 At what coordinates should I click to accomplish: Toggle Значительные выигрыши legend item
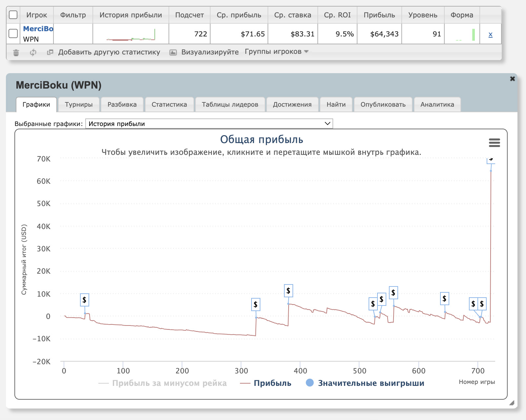(371, 383)
